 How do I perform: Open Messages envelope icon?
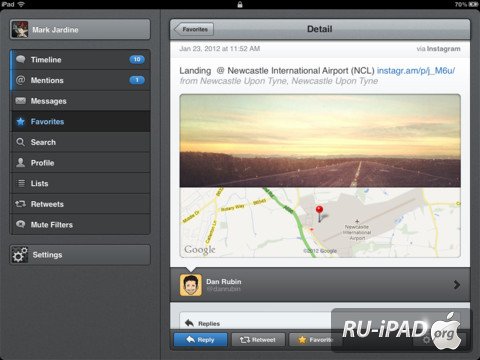click(x=21, y=101)
